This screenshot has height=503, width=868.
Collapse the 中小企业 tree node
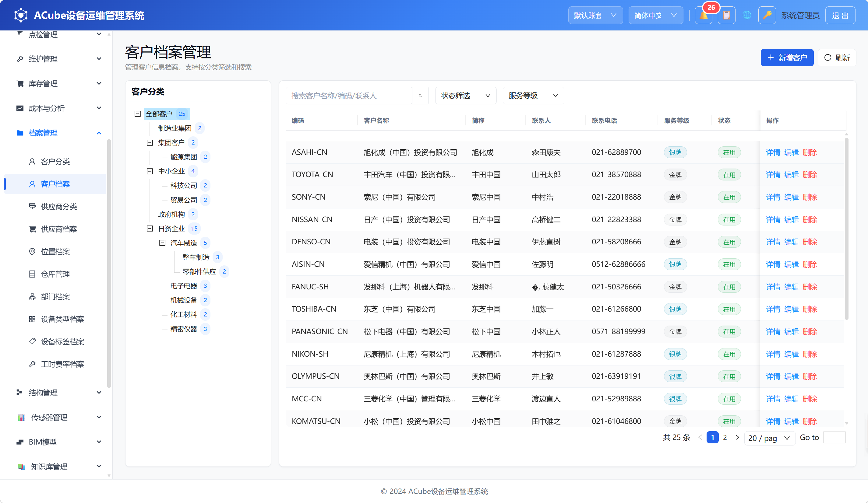[150, 171]
